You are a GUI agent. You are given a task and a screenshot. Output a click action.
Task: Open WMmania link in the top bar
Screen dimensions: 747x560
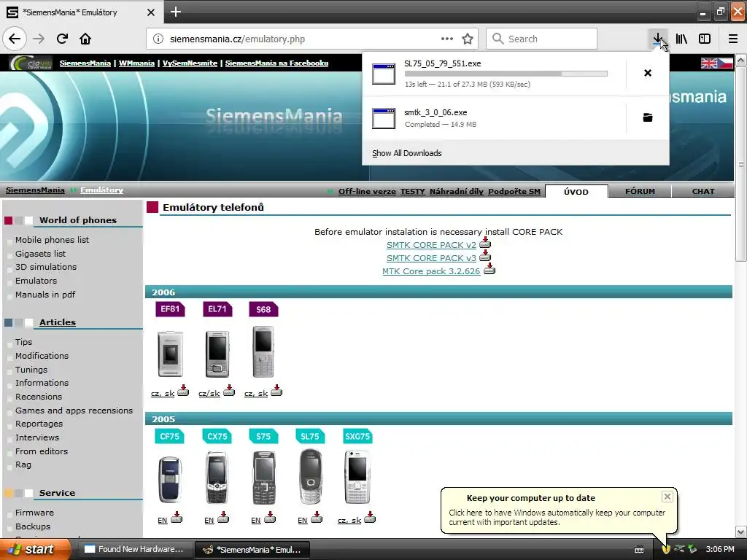(136, 63)
